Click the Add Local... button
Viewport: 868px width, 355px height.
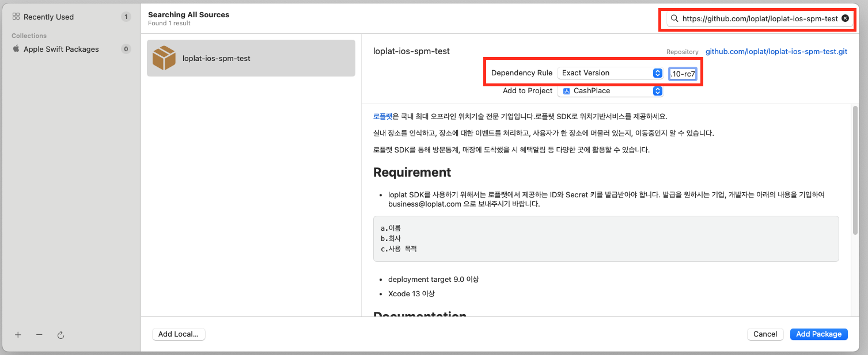(x=179, y=334)
